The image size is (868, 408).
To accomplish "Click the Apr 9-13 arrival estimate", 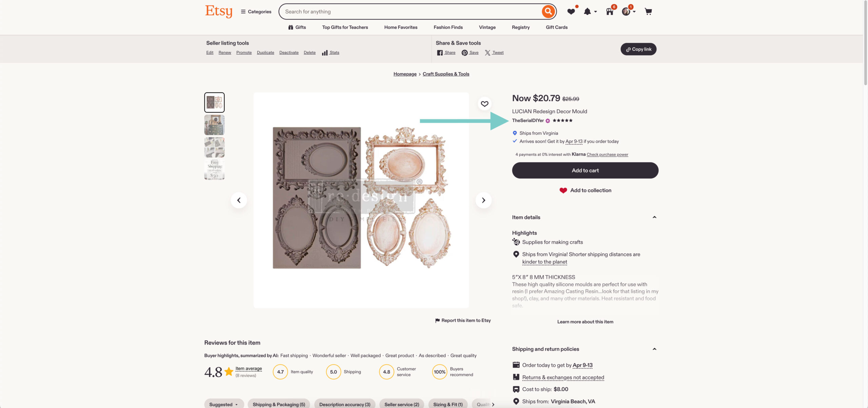I will 574,142.
